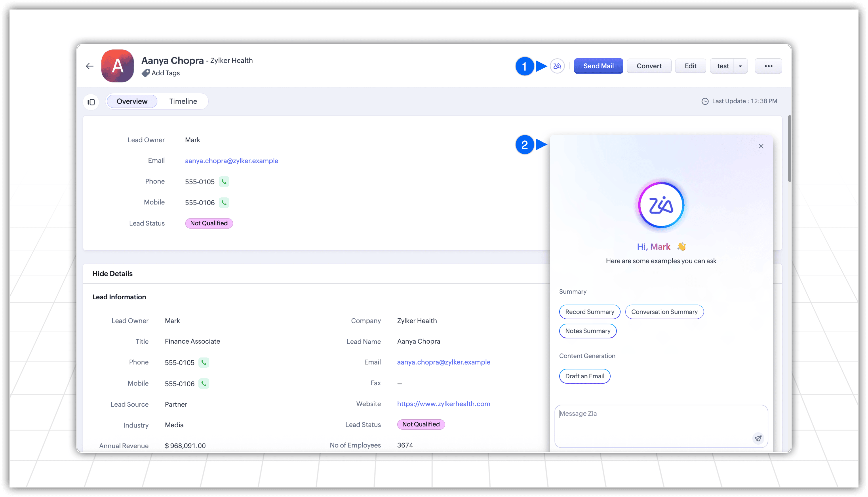Collapse the Hide Details section
868x497 pixels.
click(112, 273)
